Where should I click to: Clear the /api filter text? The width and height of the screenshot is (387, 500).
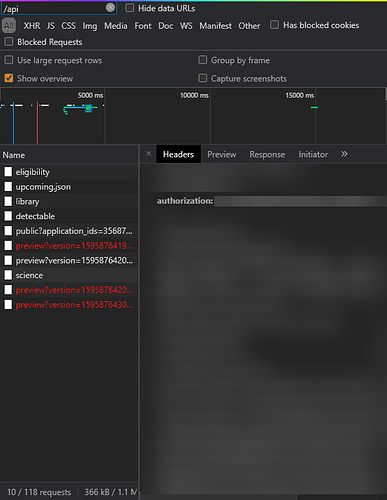pyautogui.click(x=110, y=8)
